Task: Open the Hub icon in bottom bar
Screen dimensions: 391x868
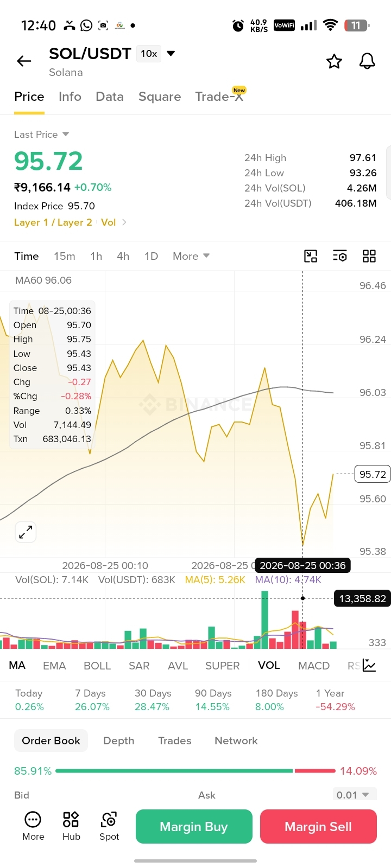Action: 71,826
